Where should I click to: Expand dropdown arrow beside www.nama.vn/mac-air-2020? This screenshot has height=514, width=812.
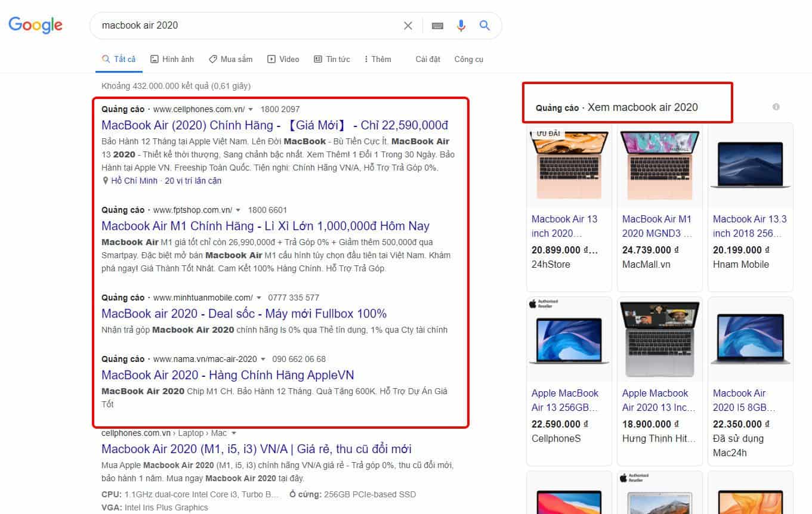pyautogui.click(x=263, y=359)
